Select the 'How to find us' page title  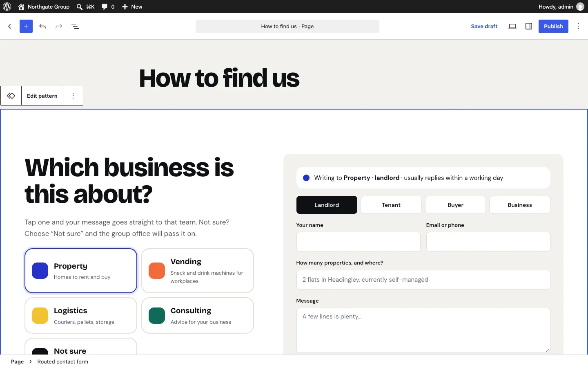coord(219,78)
